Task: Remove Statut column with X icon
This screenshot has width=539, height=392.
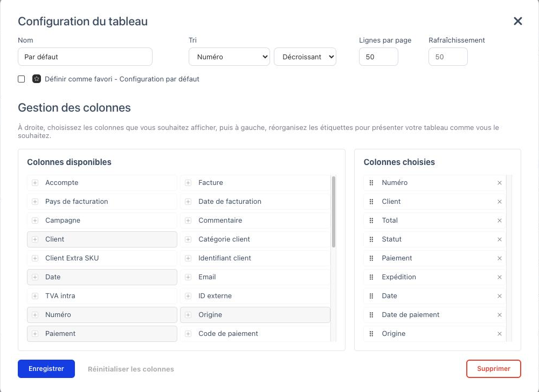Action: [x=500, y=239]
